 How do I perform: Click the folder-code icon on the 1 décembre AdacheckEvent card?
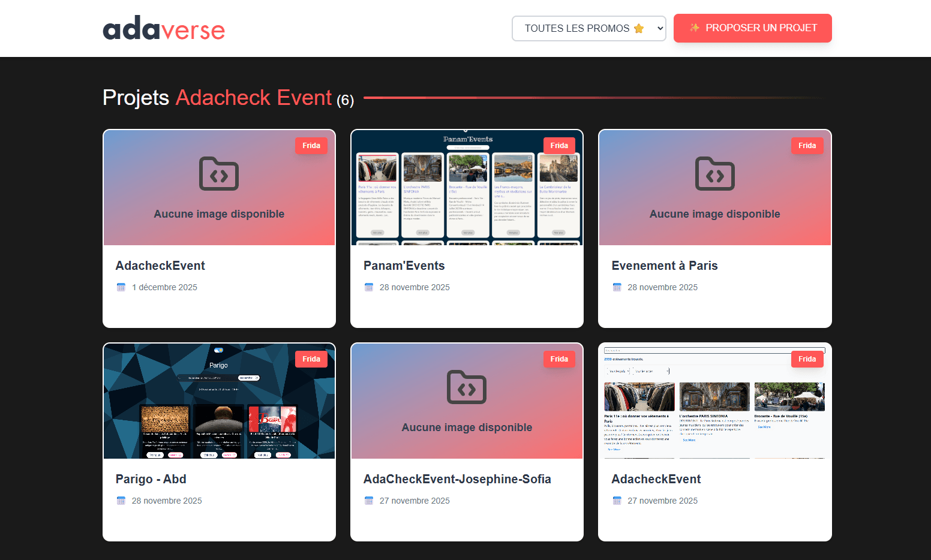pos(218,174)
